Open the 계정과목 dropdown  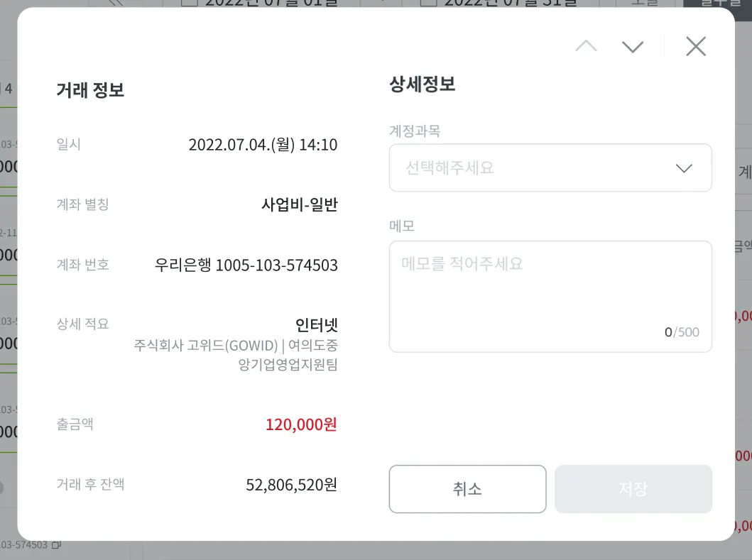550,168
